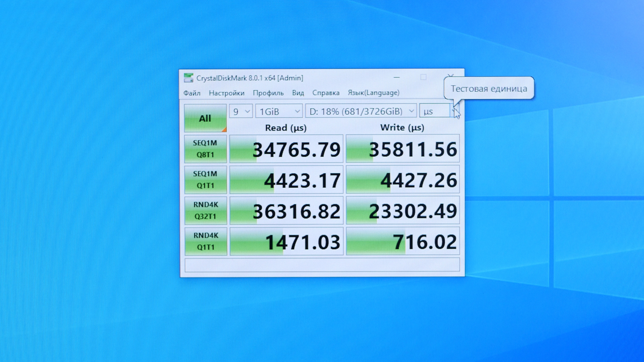The height and width of the screenshot is (362, 644).
Task: Open the μs test unit dropdown
Action: [440, 111]
